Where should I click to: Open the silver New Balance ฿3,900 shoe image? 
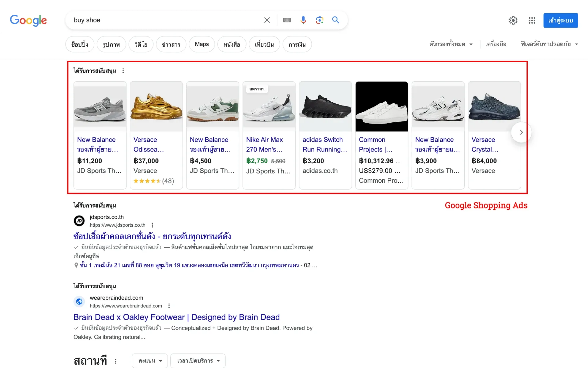(438, 106)
